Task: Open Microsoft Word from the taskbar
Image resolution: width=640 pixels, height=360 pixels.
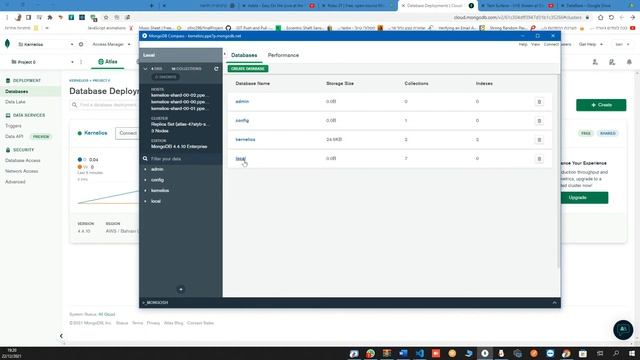Action: 403,353
